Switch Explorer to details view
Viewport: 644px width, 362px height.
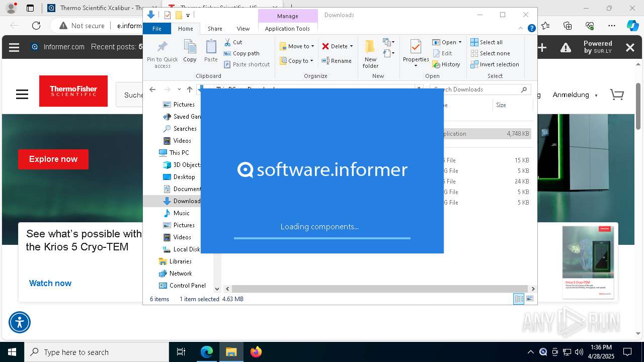519,299
